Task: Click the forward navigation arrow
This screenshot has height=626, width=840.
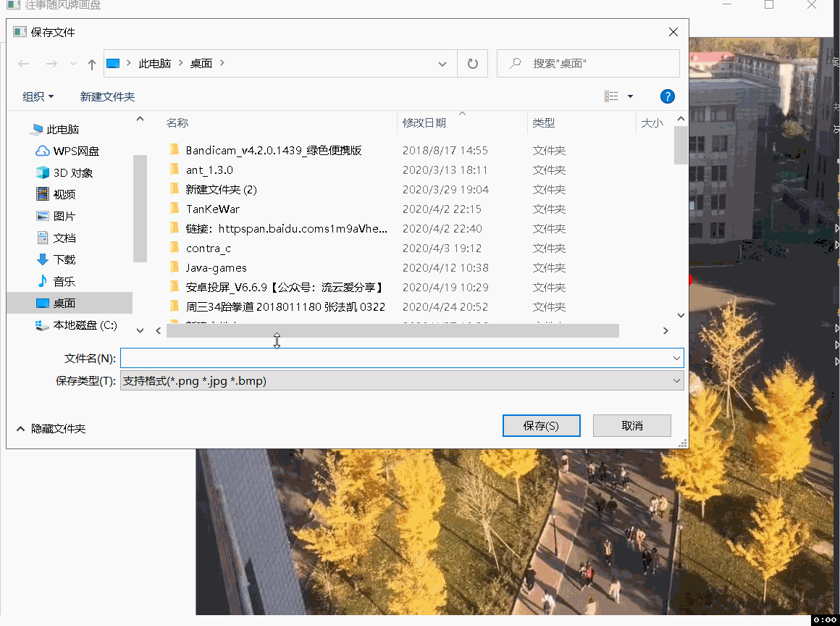Action: click(51, 63)
